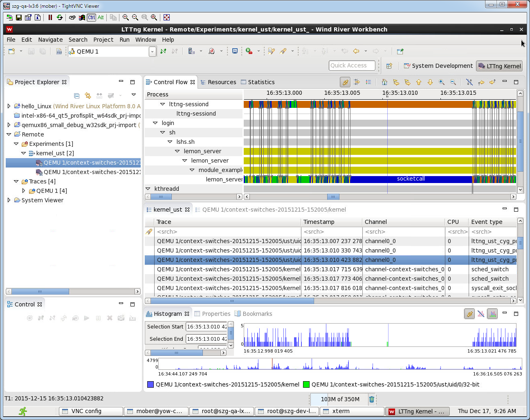Toggle Hide Arrows in Control Flow toolbar
The image size is (530, 420).
[469, 82]
